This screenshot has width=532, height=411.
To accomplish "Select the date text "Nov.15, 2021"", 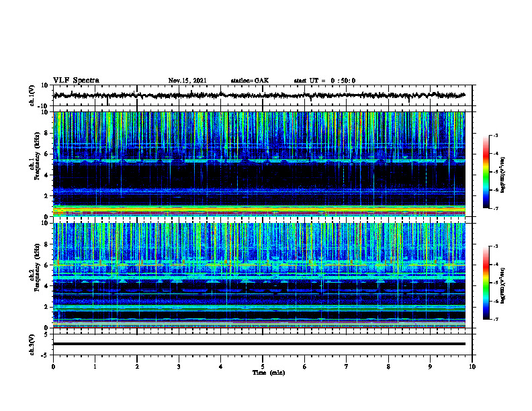I will pos(187,81).
